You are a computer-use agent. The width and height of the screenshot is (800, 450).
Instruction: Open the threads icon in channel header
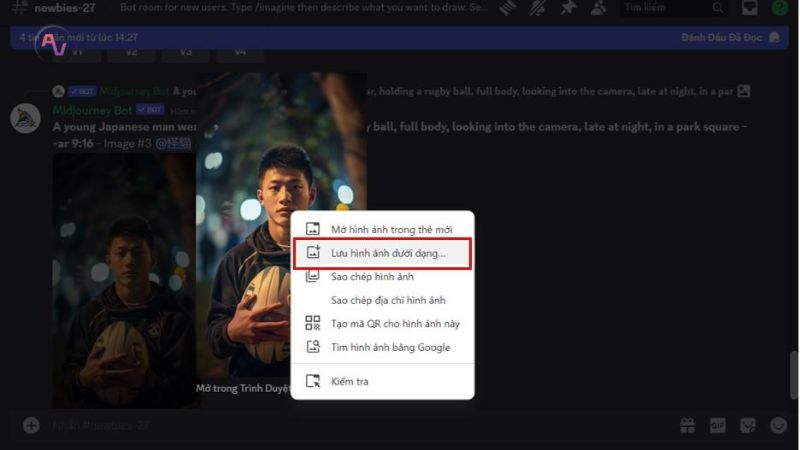pos(508,8)
